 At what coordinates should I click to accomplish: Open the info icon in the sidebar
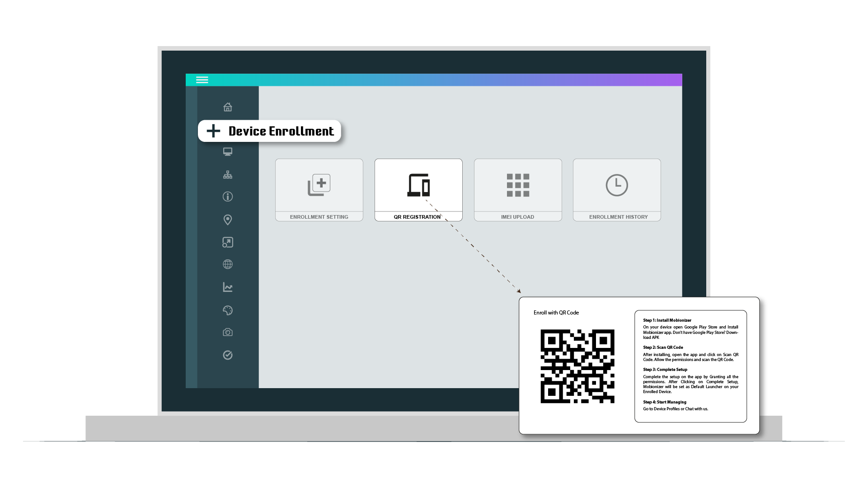(228, 197)
